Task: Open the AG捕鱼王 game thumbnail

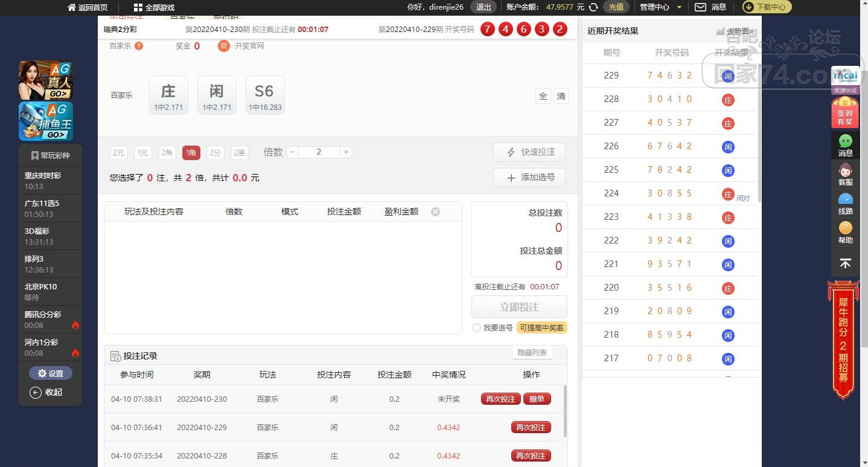Action: click(x=46, y=121)
